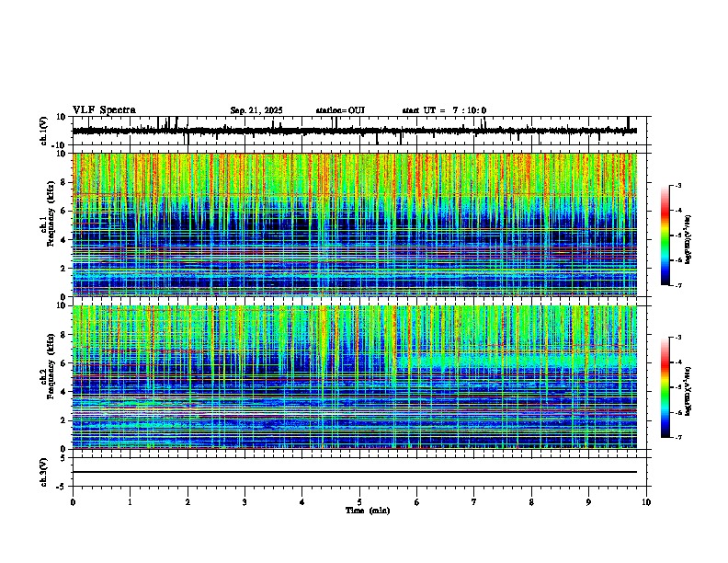Click time axis tick label '8'

(531, 502)
